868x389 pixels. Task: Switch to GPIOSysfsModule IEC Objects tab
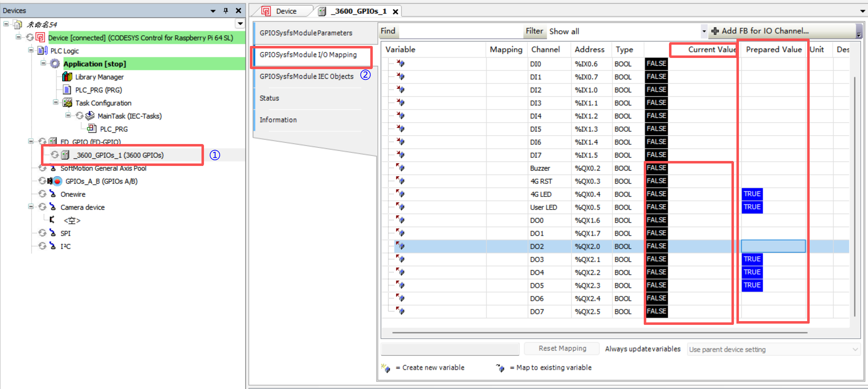[x=307, y=77]
